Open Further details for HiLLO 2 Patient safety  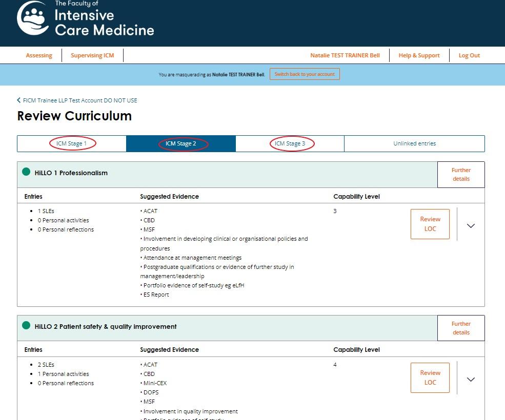coord(461,328)
